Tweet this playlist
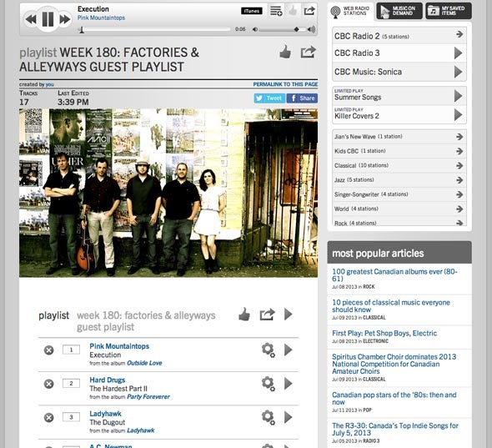492x448 pixels. (269, 98)
